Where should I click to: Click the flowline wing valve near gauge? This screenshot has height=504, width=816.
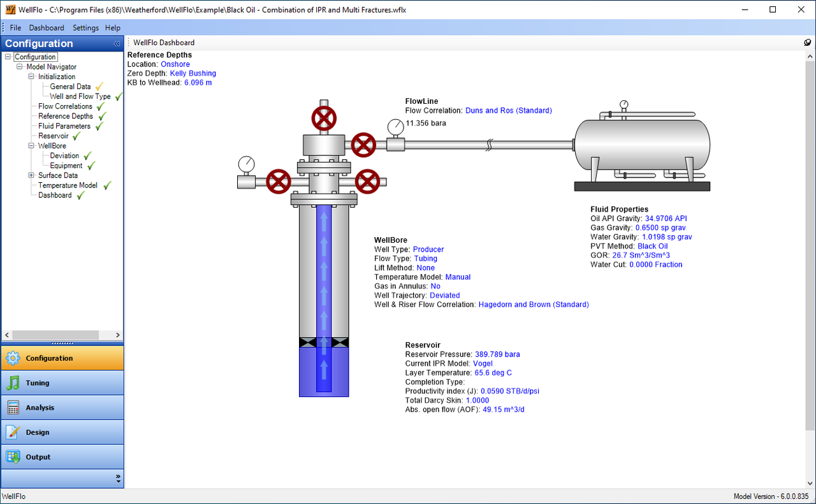[363, 145]
